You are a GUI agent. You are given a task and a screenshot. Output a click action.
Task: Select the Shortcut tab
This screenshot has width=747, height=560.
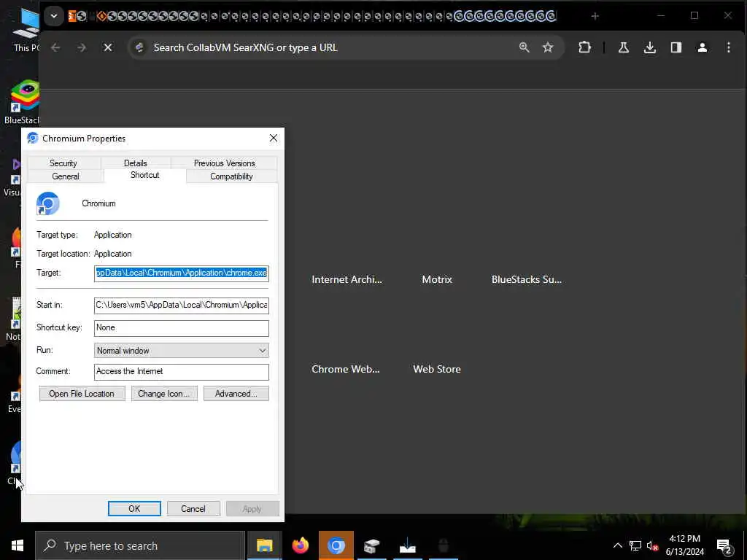(145, 175)
